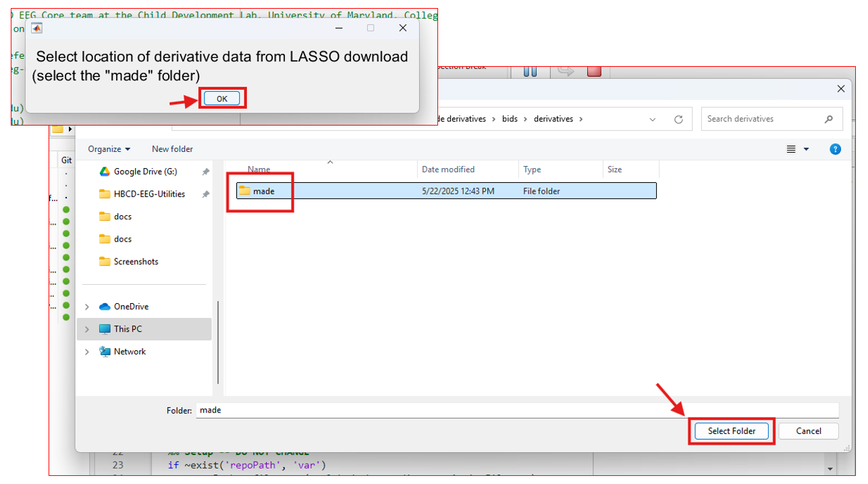
Task: Click the Folder name input field
Action: (x=518, y=410)
